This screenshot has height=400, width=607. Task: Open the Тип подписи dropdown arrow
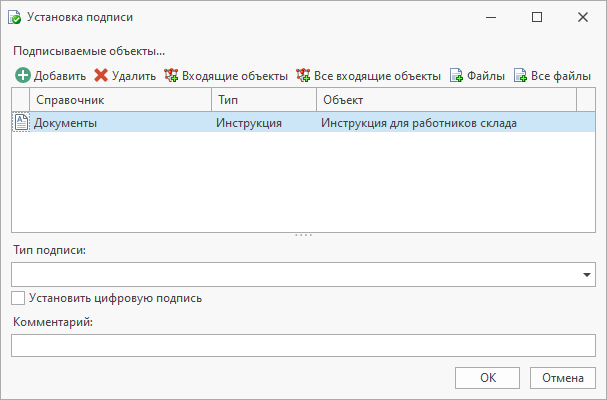click(x=586, y=275)
